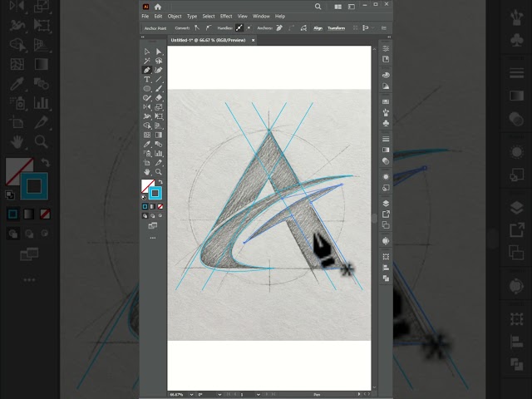
Task: Select the Reflect tool
Action: tap(147, 107)
